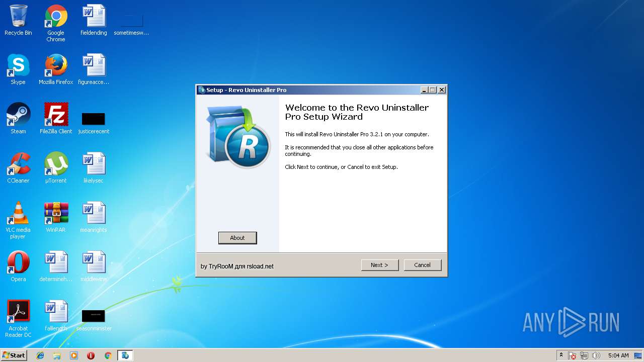Open Windows Media Player from the taskbar
The width and height of the screenshot is (644, 362).
[74, 355]
